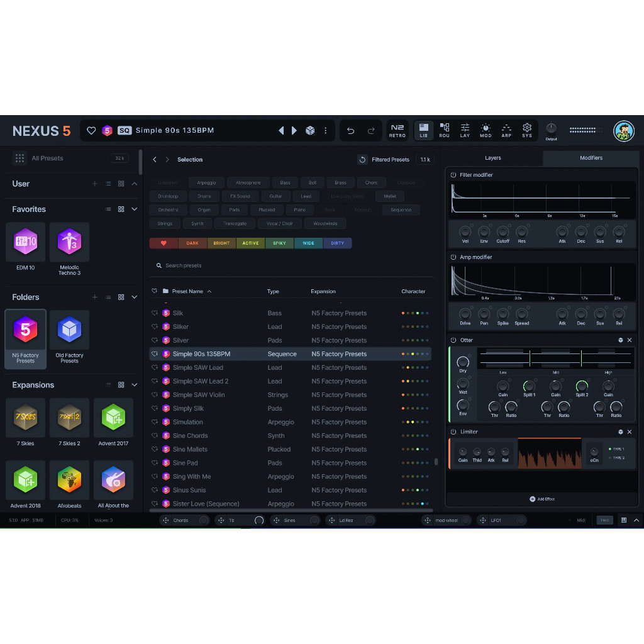Open the MOD modulation view icon

[x=486, y=130]
